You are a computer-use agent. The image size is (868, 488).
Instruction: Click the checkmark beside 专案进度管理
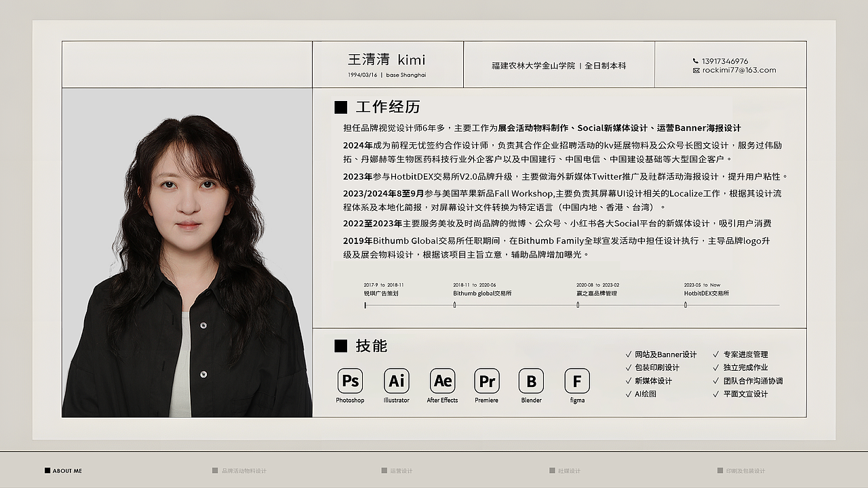[717, 354]
